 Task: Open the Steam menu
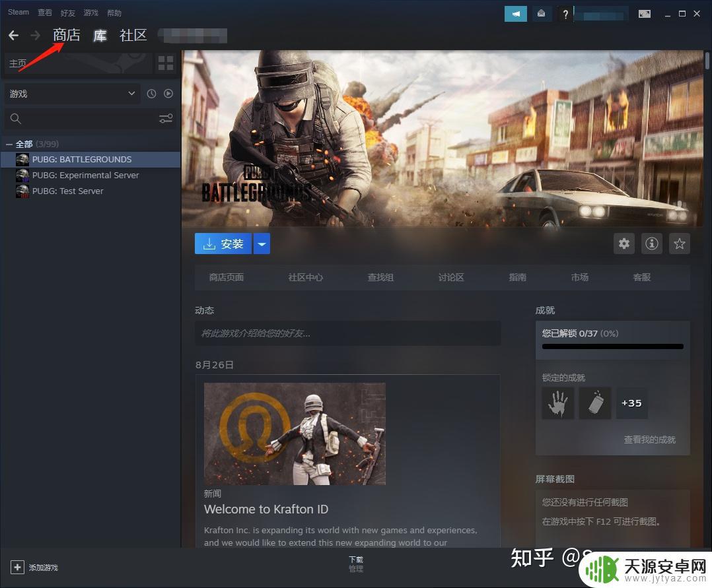(18, 13)
